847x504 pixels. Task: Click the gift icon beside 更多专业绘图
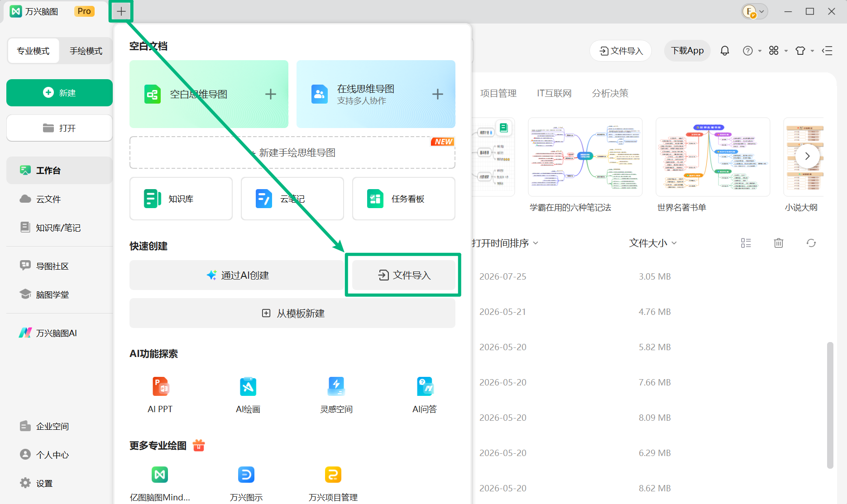coord(199,445)
